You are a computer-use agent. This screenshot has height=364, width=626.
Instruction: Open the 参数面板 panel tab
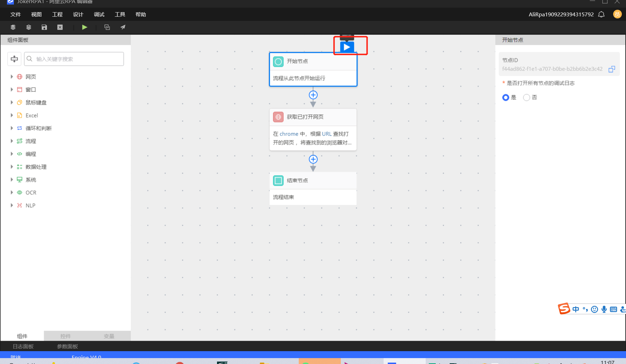[x=67, y=346]
